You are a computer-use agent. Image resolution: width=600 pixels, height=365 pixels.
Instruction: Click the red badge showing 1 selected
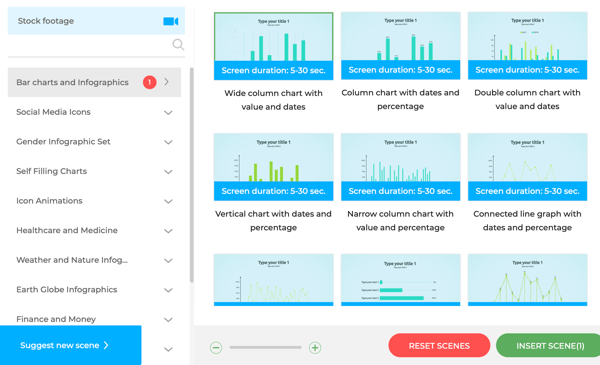pos(150,82)
